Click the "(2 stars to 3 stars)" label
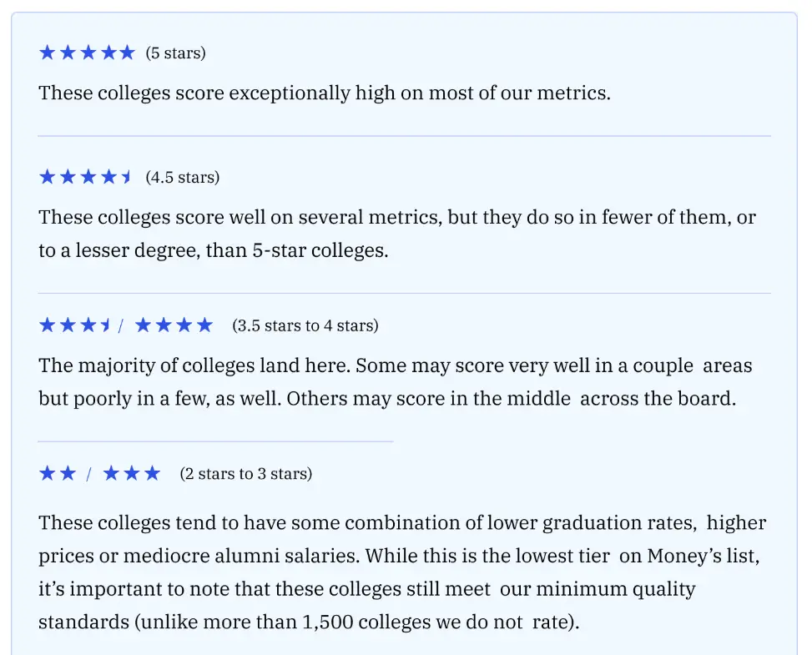The height and width of the screenshot is (655, 812). tap(246, 474)
